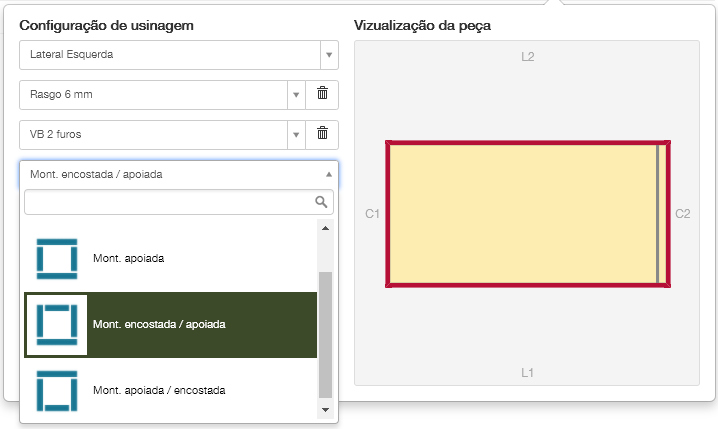This screenshot has width=718, height=429.
Task: Select Lateral Esquerda combo box
Action: [x=179, y=55]
